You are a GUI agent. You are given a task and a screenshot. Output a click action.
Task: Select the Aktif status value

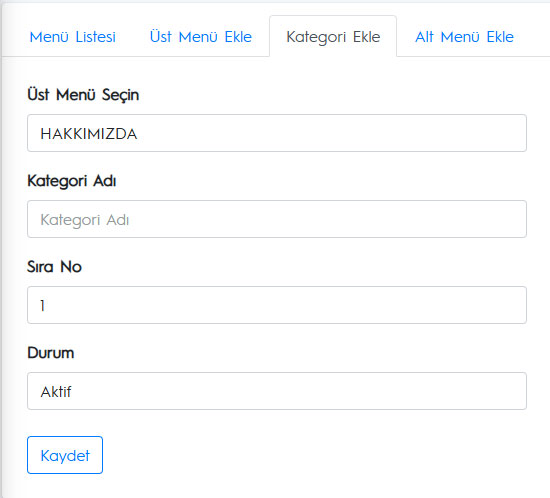[56, 391]
